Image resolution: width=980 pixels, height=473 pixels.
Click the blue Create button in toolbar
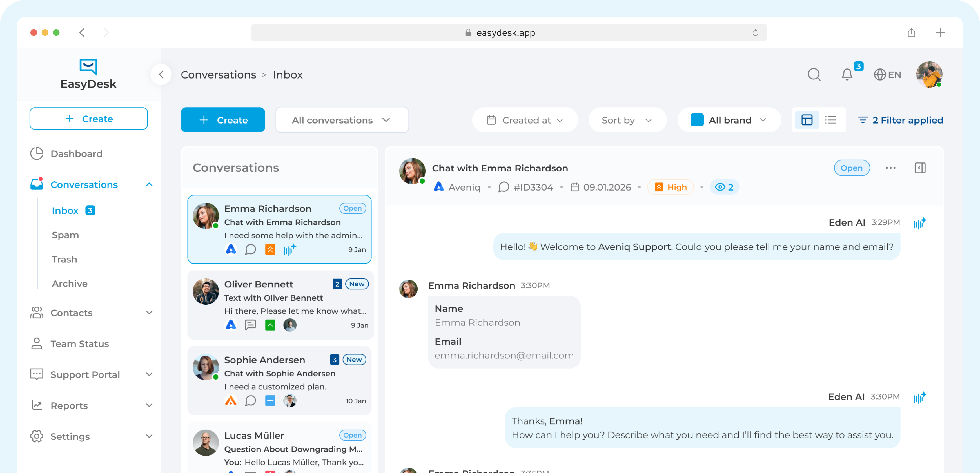(x=222, y=120)
